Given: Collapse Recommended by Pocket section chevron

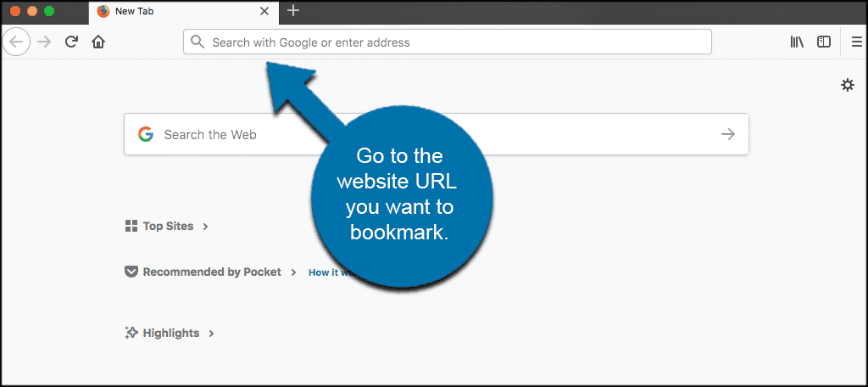Looking at the screenshot, I should 293,272.
